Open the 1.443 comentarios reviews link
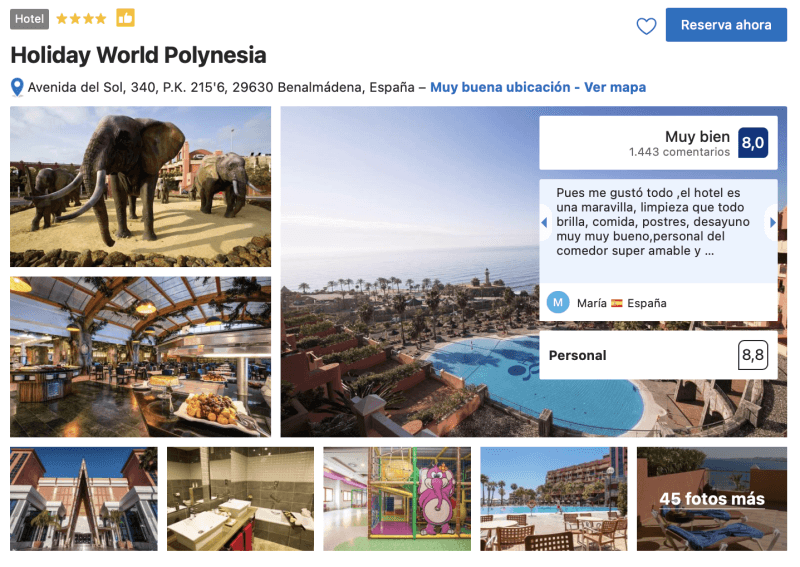 (x=679, y=152)
